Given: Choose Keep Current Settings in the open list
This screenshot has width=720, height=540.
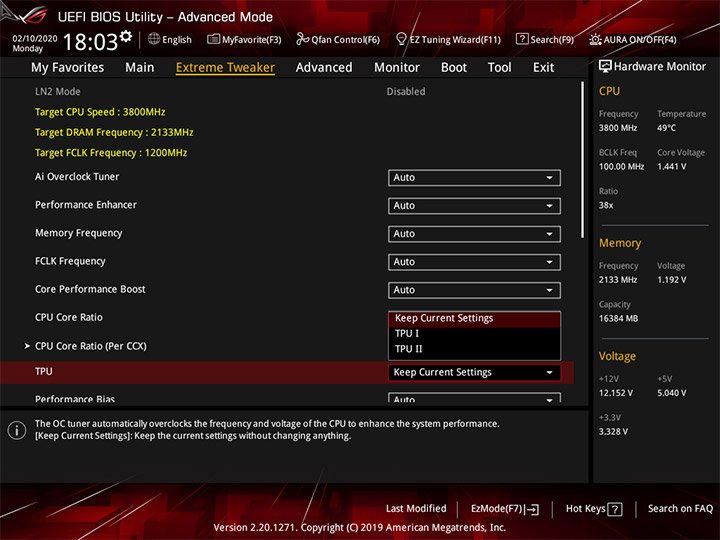Looking at the screenshot, I should [x=474, y=318].
